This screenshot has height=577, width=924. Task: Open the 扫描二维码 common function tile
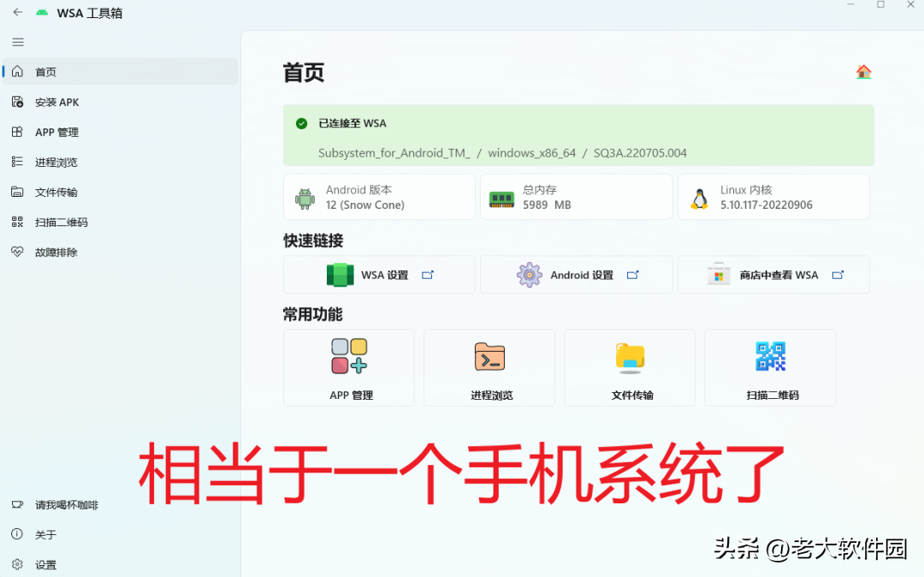770,368
